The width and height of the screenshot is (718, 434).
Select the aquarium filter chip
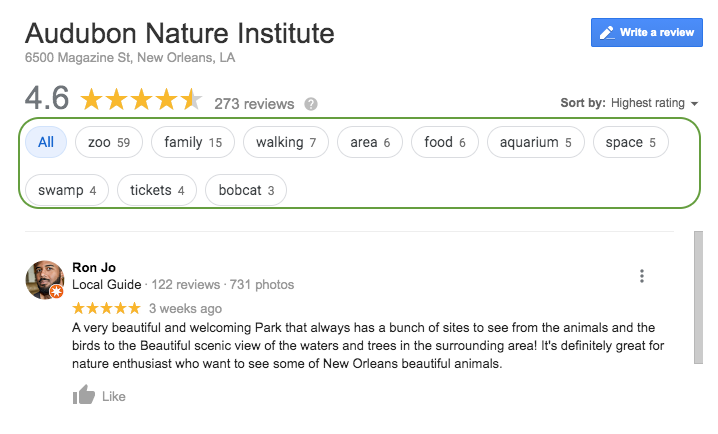(x=535, y=142)
